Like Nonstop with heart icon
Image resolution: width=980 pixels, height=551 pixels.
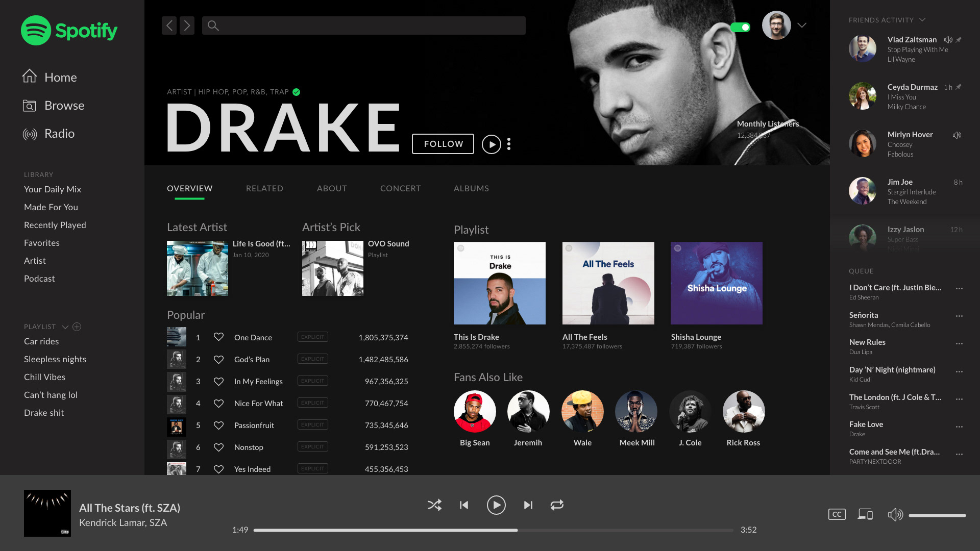pos(218,447)
